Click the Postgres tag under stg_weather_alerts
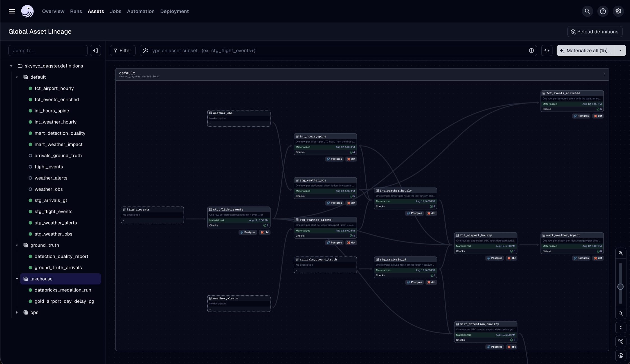630x364 pixels. click(334, 243)
